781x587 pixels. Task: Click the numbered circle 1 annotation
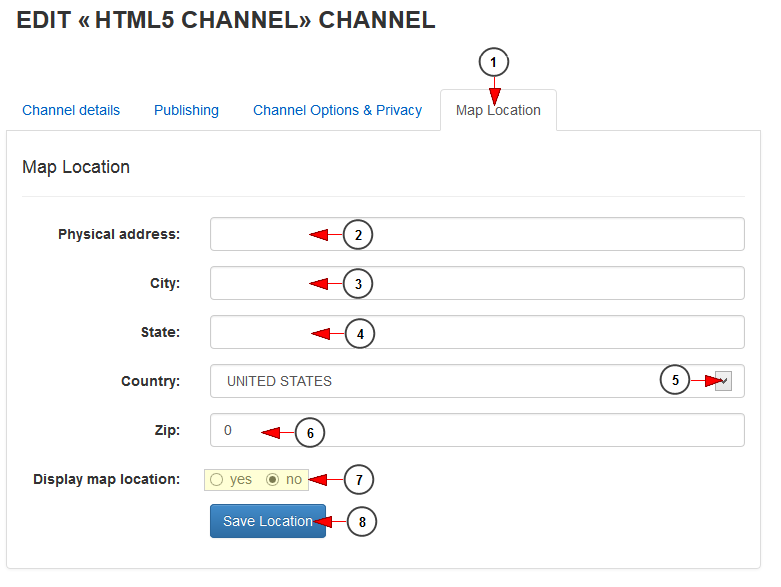493,62
